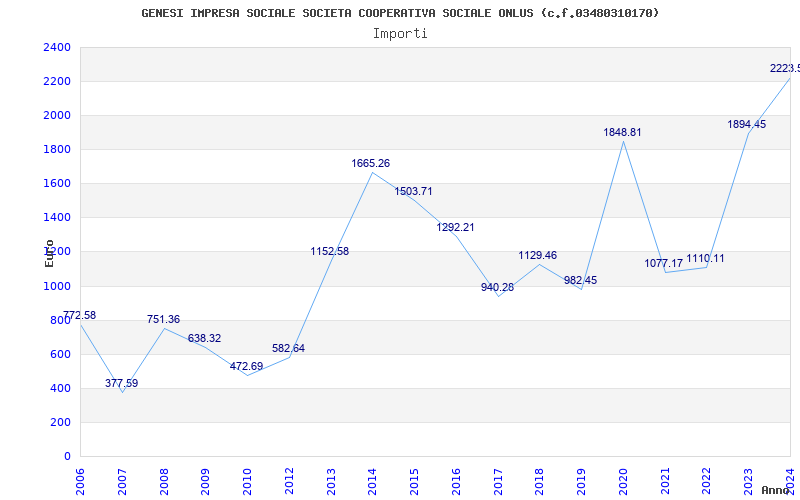Select data label 1110.11

tap(706, 259)
